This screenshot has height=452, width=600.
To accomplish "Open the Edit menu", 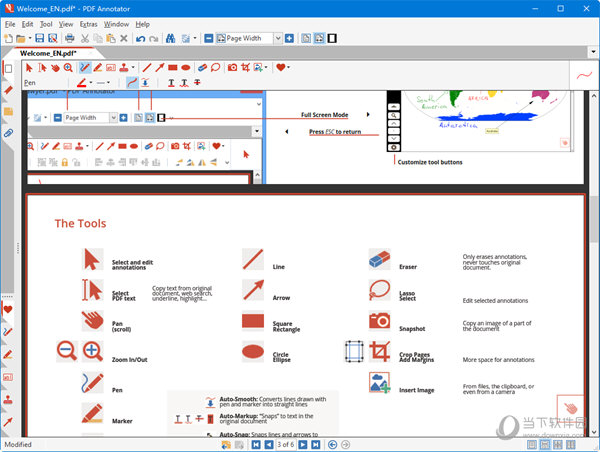I will [27, 24].
